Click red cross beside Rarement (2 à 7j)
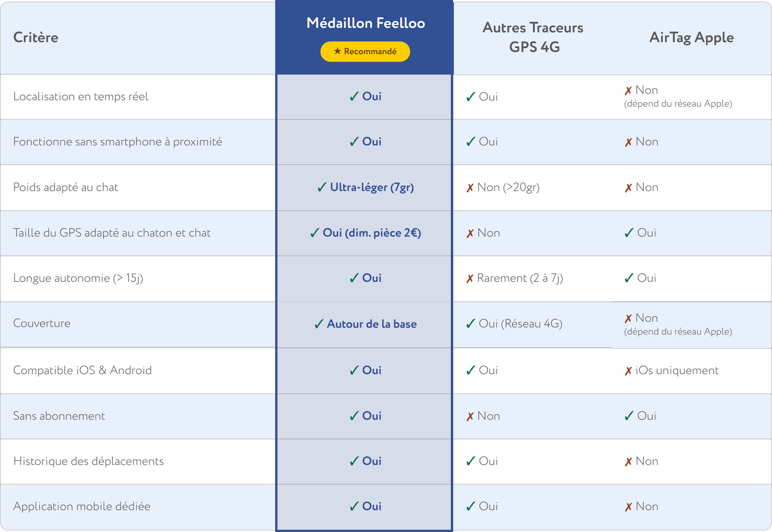The width and height of the screenshot is (772, 532). [x=470, y=278]
